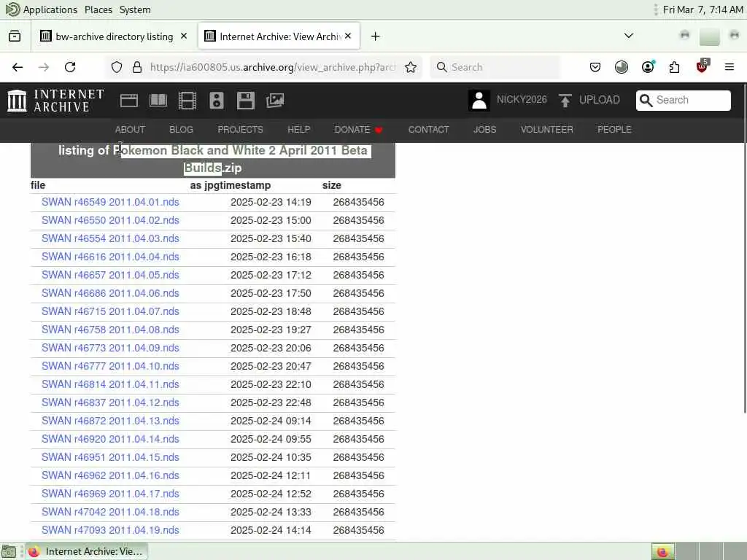Click the NICKY2026 user avatar icon

pos(479,101)
